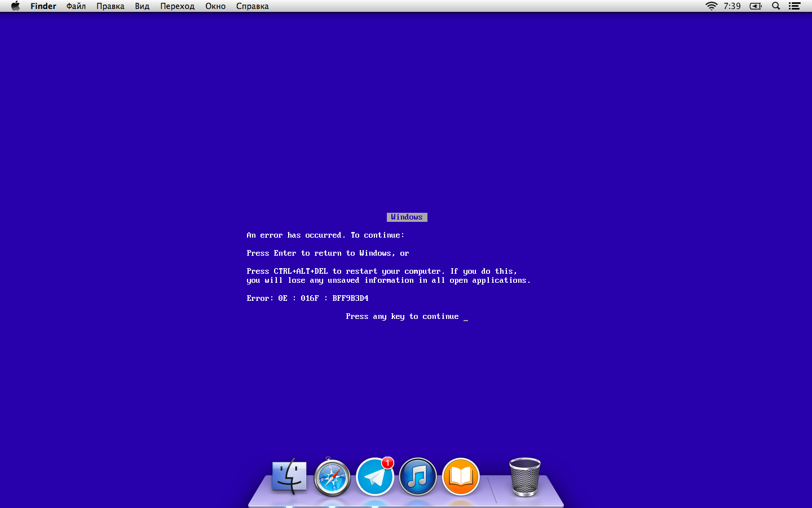Open the Окно menu

click(215, 6)
